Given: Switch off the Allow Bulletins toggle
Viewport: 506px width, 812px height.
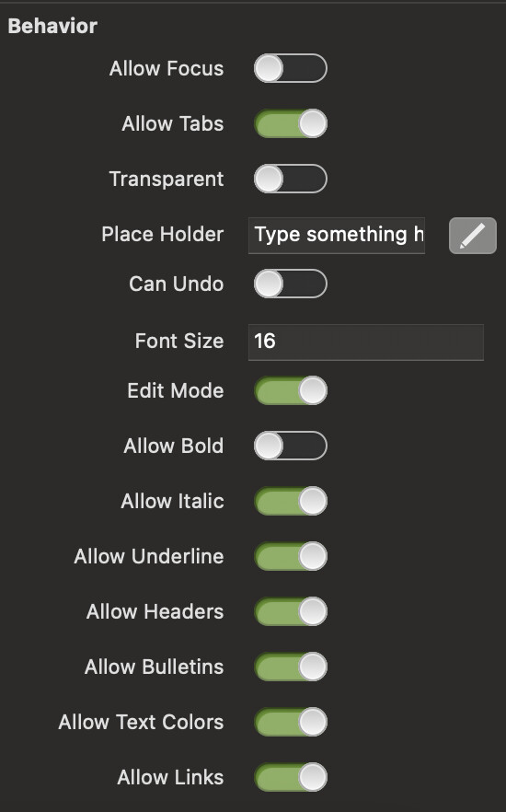Looking at the screenshot, I should click(x=290, y=667).
